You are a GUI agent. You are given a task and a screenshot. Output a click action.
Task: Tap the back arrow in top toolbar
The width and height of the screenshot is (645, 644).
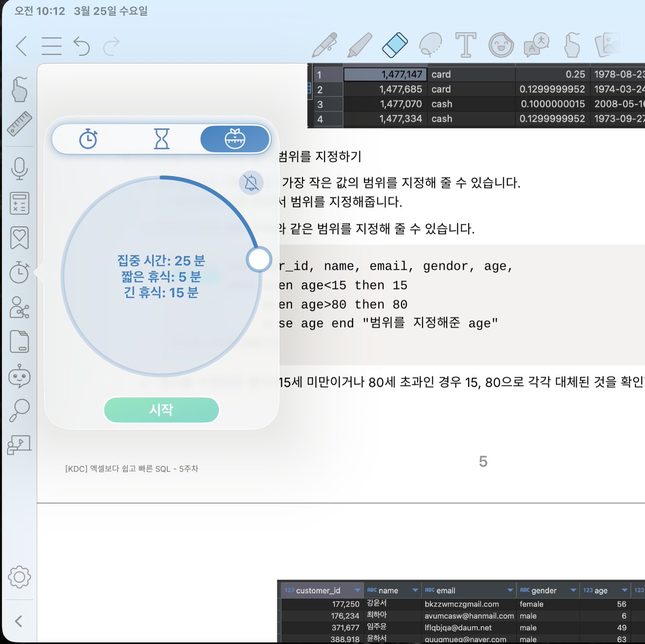point(21,46)
